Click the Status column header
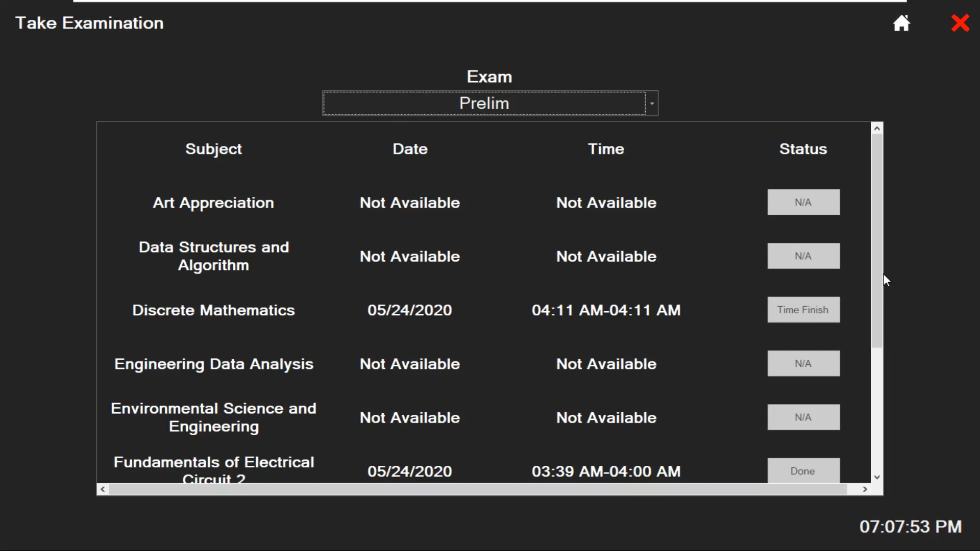This screenshot has width=980, height=551. pyautogui.click(x=803, y=149)
